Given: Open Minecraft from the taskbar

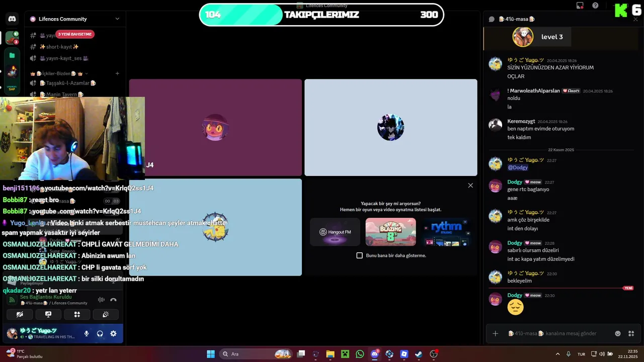Looking at the screenshot, I should click(x=345, y=354).
